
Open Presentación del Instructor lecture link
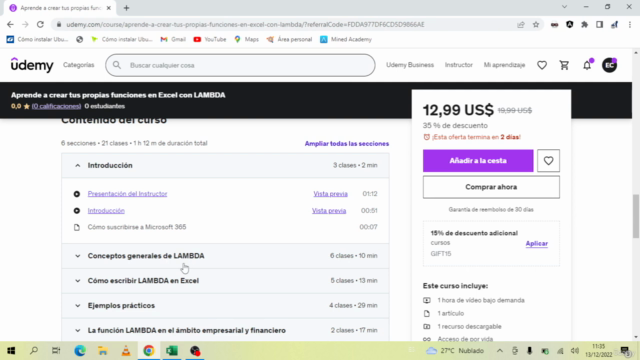tap(127, 194)
